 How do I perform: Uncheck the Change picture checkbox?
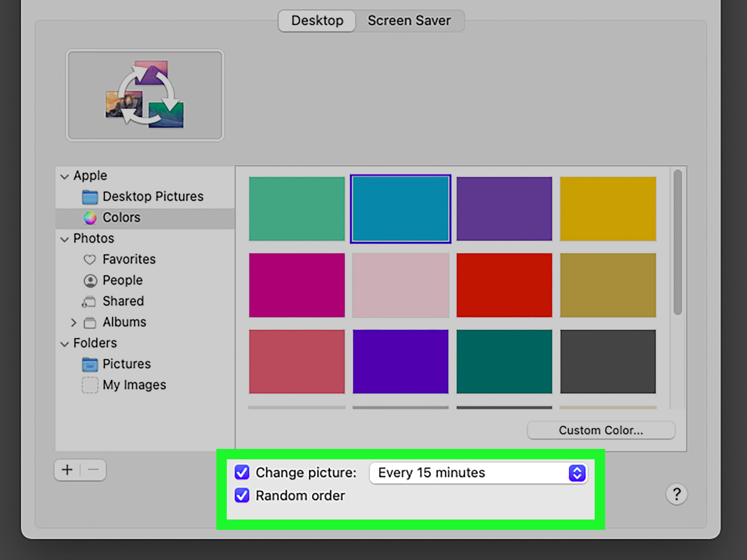point(242,472)
